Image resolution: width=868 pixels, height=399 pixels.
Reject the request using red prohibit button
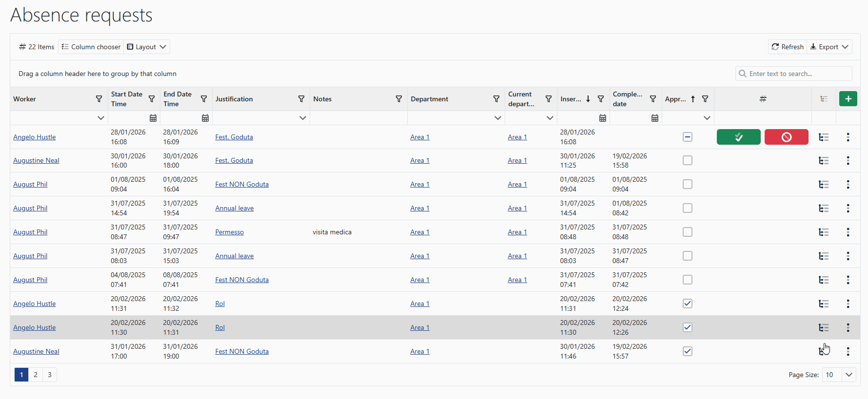tap(786, 137)
